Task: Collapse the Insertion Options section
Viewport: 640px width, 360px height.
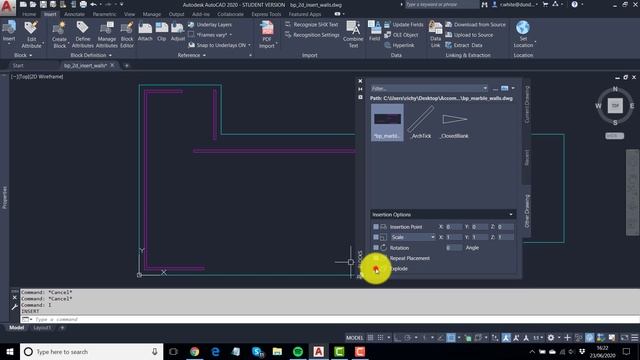Action: coord(511,214)
